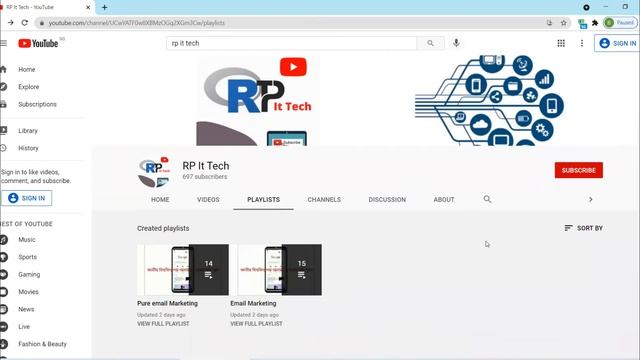Click the Chrome profile Paused button

point(619,23)
